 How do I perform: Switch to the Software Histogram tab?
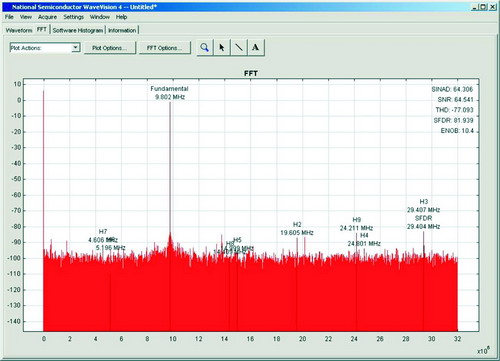pos(78,30)
